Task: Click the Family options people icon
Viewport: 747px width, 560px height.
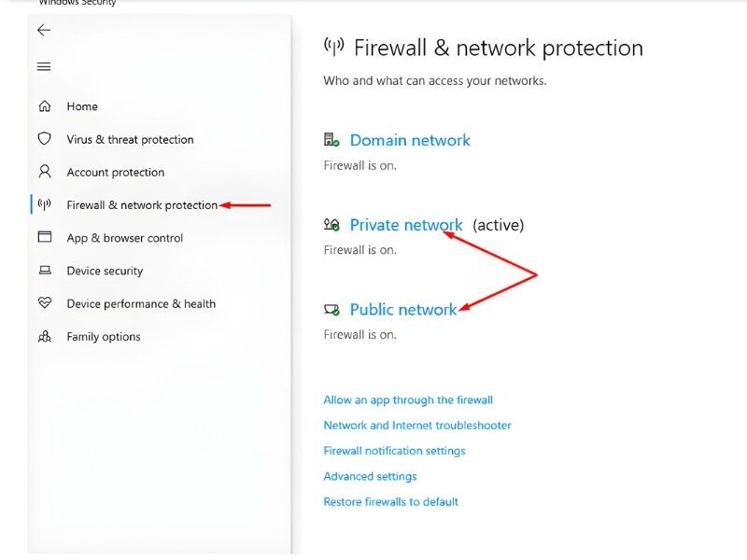Action: (x=44, y=337)
